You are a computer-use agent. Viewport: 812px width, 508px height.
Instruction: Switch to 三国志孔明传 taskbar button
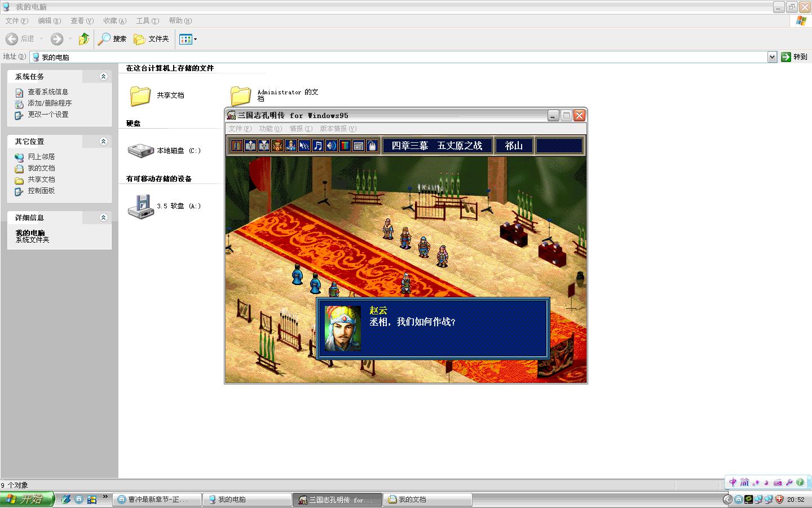[338, 500]
